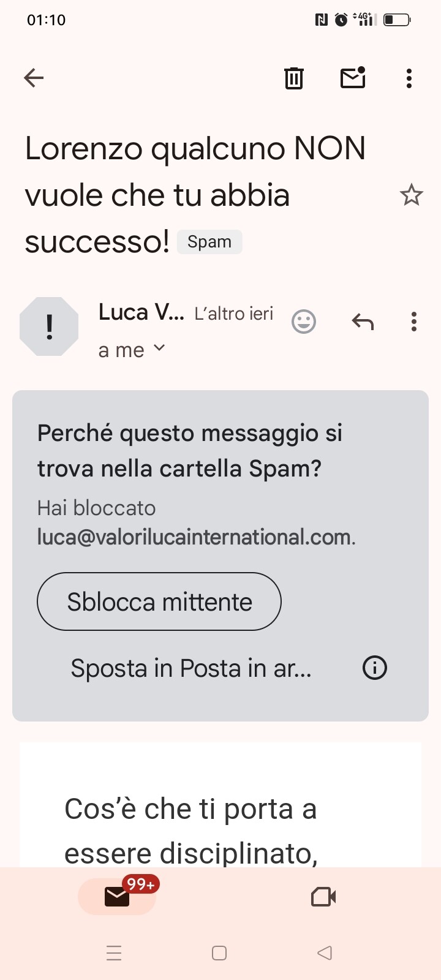The image size is (441, 980).
Task: Open the message options next to the reply arrow
Action: [414, 322]
